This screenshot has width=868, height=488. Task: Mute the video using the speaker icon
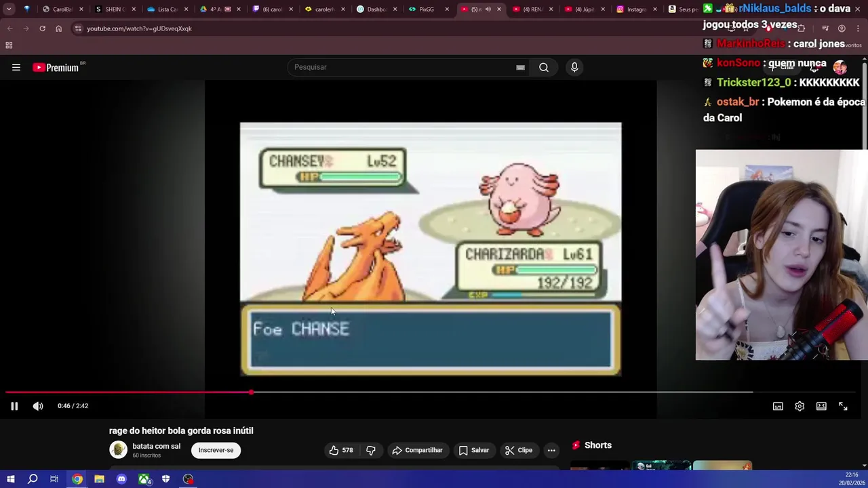click(x=38, y=406)
